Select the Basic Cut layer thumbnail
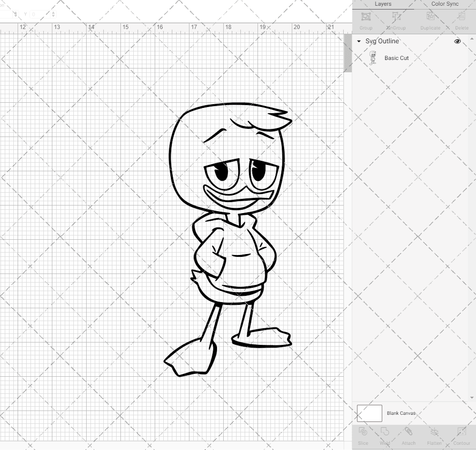Image resolution: width=476 pixels, height=450 pixels. pyautogui.click(x=373, y=58)
